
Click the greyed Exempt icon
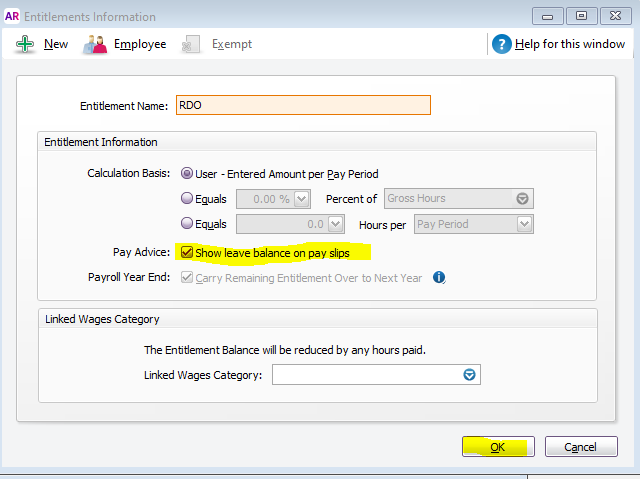tap(190, 44)
